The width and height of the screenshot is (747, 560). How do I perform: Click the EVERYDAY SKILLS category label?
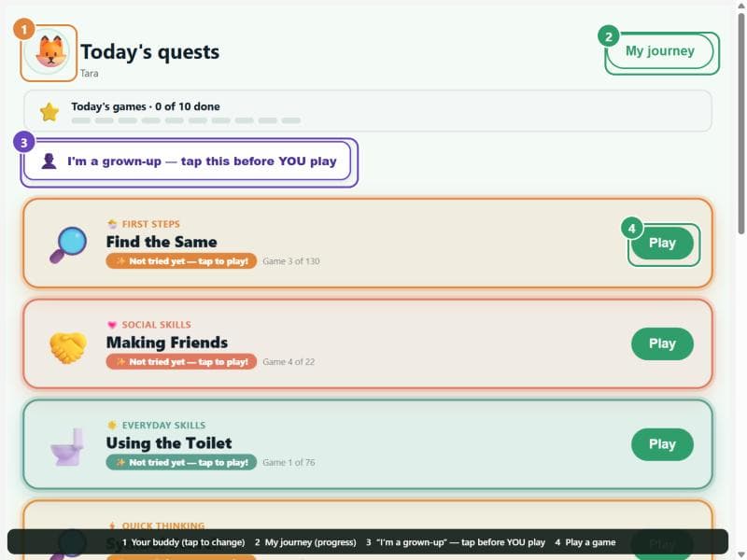coord(164,425)
